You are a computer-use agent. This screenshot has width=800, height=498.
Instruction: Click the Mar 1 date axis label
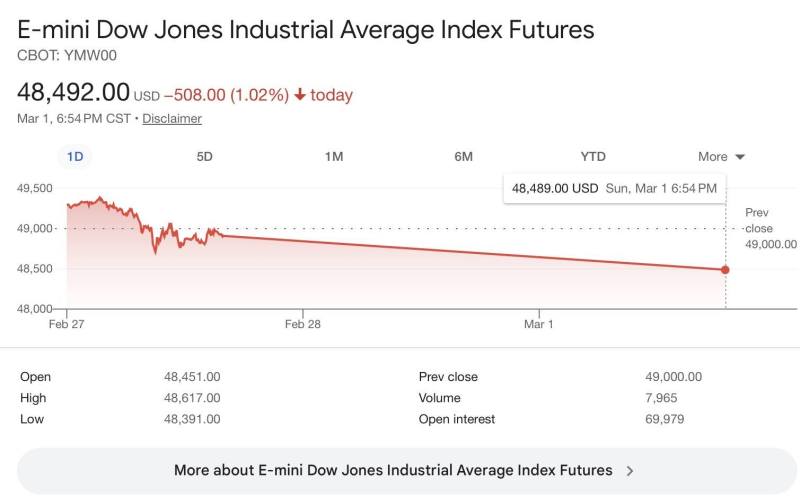coord(538,324)
